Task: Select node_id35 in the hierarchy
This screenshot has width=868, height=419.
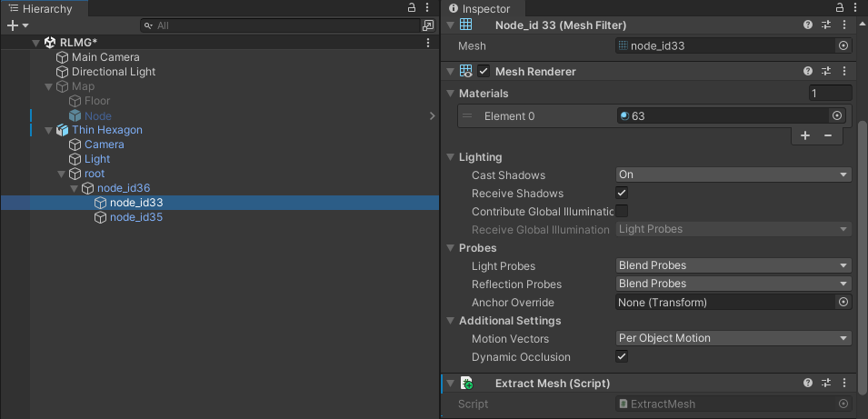Action: click(x=136, y=217)
